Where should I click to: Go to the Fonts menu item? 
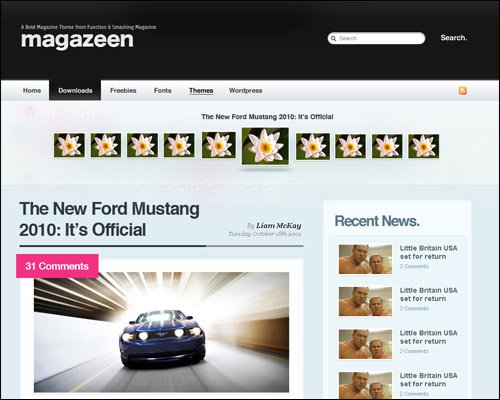click(162, 91)
